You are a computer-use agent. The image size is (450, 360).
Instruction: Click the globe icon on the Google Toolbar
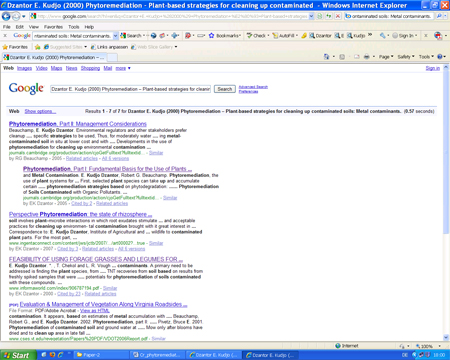[153, 36]
